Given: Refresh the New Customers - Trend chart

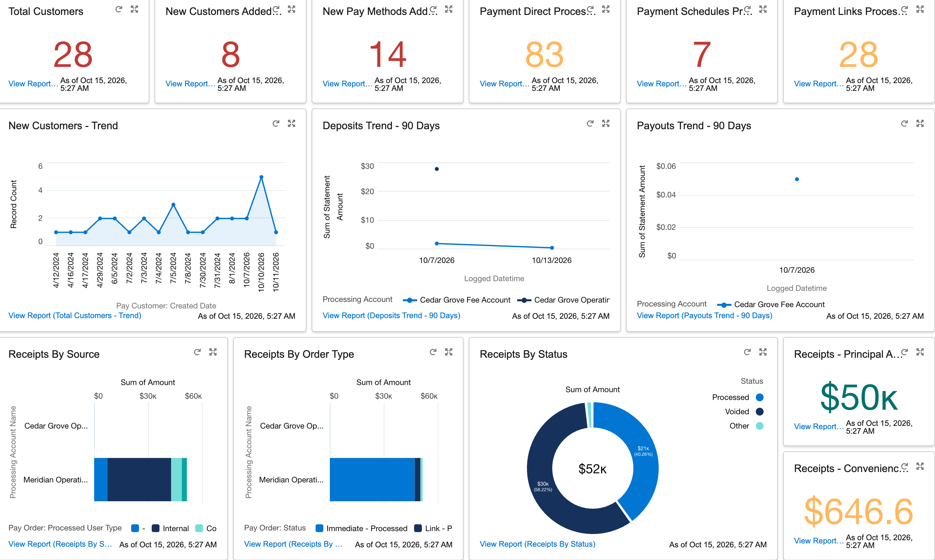Looking at the screenshot, I should tap(276, 123).
